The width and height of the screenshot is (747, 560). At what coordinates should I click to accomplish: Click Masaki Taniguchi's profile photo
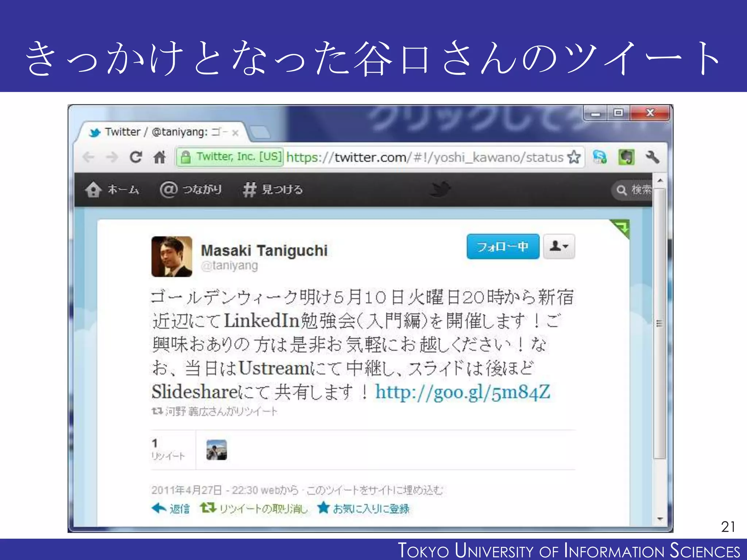coord(172,257)
